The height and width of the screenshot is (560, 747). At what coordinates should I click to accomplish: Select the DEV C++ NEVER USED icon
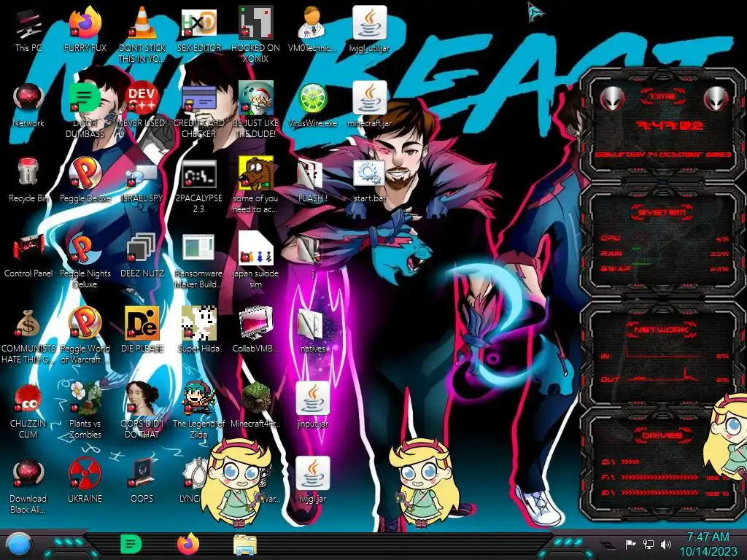tap(142, 99)
